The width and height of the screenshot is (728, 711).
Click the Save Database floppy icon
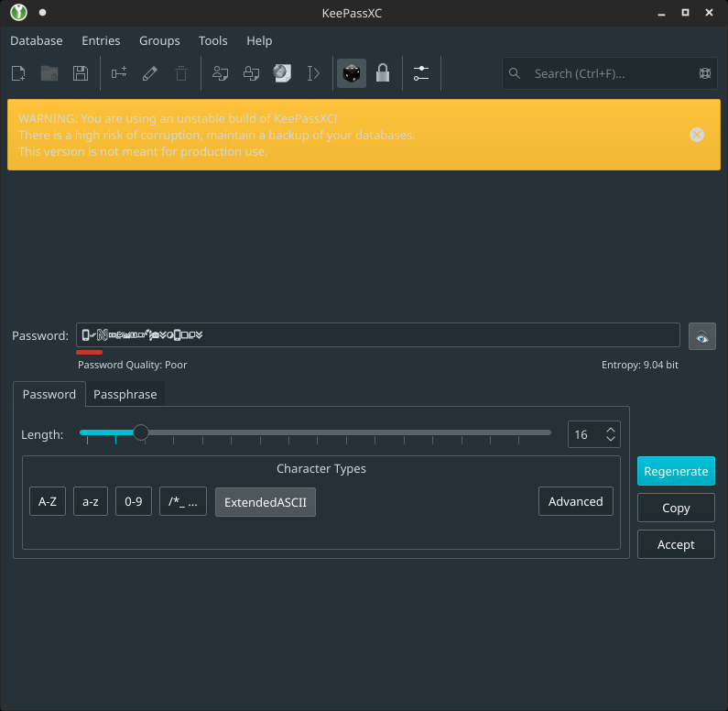(x=81, y=73)
